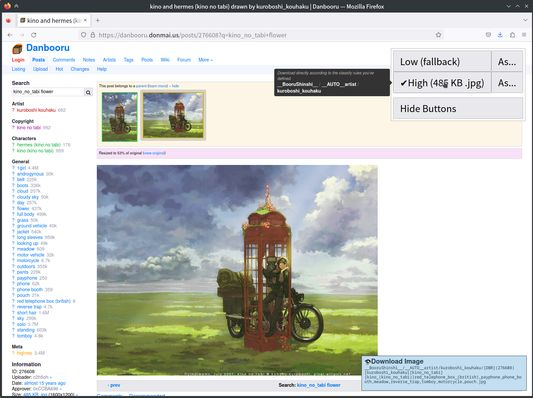Viewport: 533px width, 398px height.
Task: Open the Upload subnav link
Action: click(40, 69)
